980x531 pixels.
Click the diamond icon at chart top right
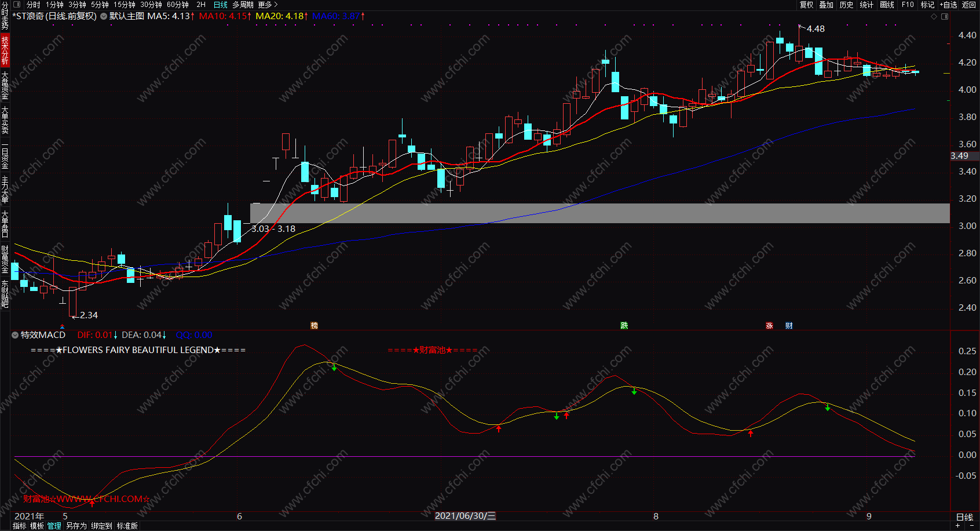coord(934,16)
